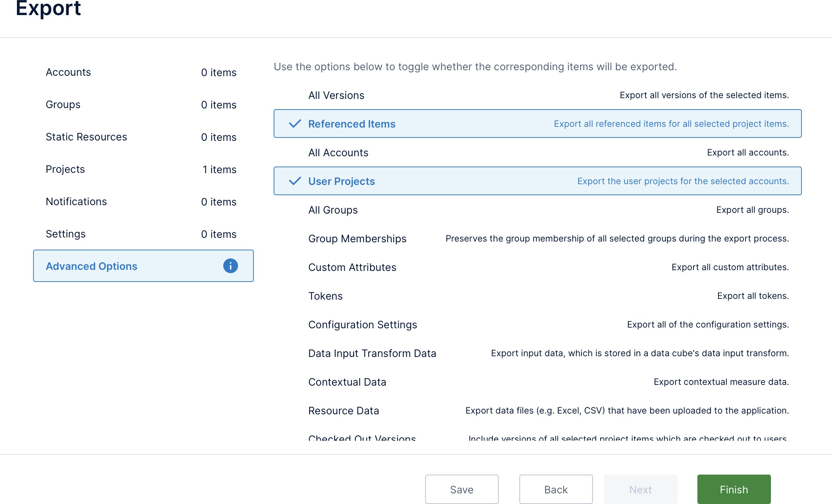Toggle the All Accounts export option
The width and height of the screenshot is (832, 504).
[338, 153]
